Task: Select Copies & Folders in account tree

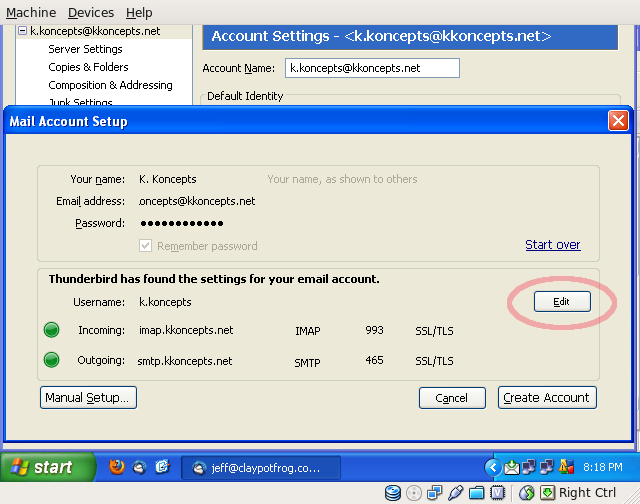Action: pyautogui.click(x=88, y=67)
